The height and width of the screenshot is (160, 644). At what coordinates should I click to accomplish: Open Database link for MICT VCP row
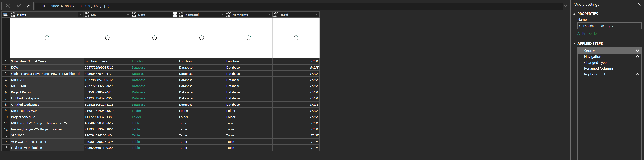point(139,80)
